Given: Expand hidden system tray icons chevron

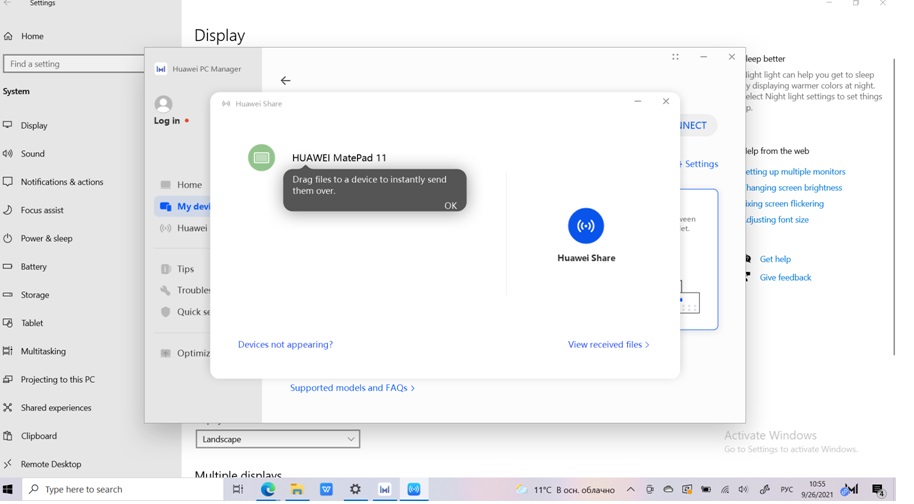Looking at the screenshot, I should point(630,490).
